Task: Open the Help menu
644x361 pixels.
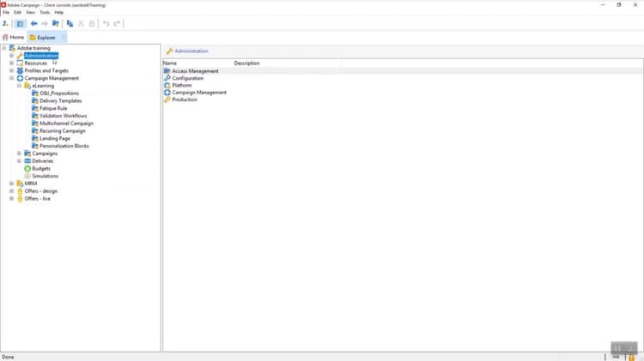Action: pyautogui.click(x=59, y=12)
